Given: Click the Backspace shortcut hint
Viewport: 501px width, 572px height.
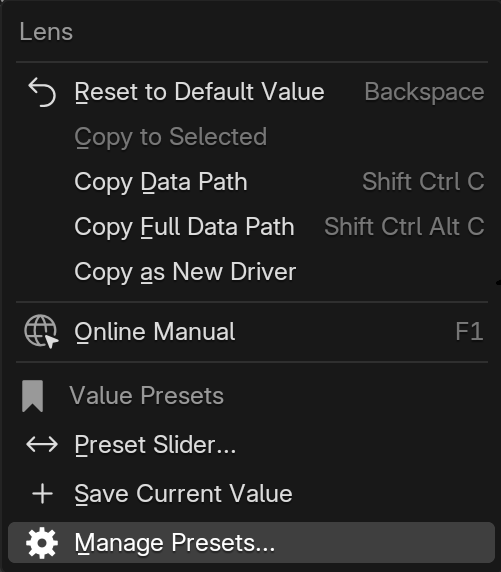Looking at the screenshot, I should click(424, 92).
